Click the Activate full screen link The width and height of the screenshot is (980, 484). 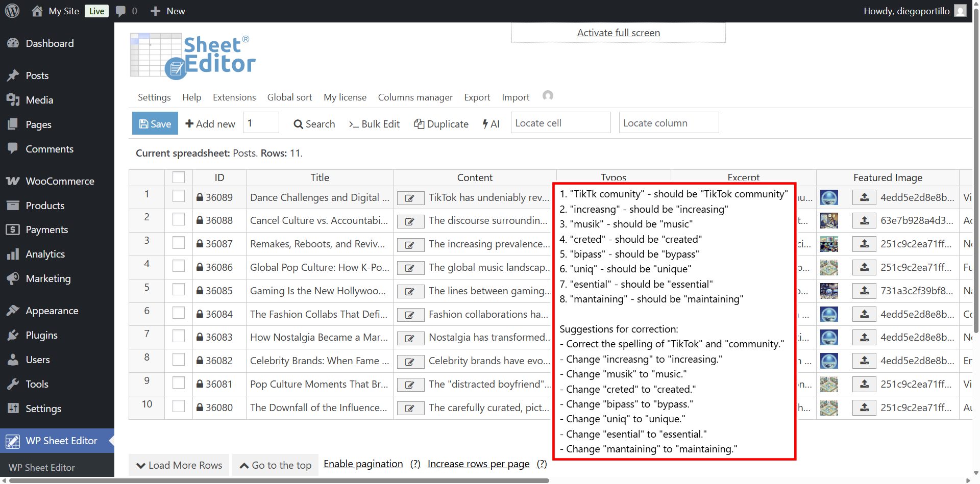click(618, 33)
